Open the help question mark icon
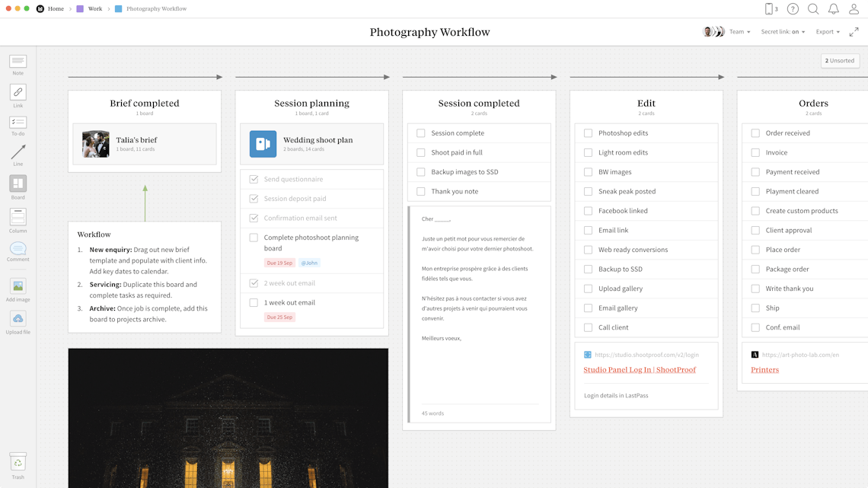The width and height of the screenshot is (868, 488). [793, 8]
